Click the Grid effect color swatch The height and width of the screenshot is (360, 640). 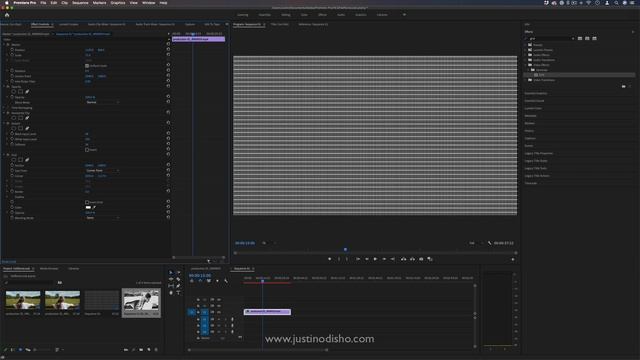[x=88, y=207]
